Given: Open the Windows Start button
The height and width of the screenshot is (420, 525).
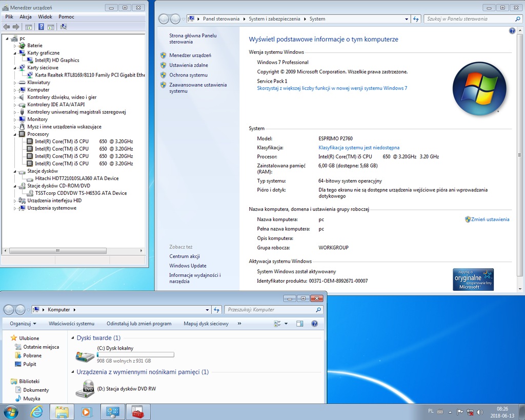Looking at the screenshot, I should click(10, 412).
